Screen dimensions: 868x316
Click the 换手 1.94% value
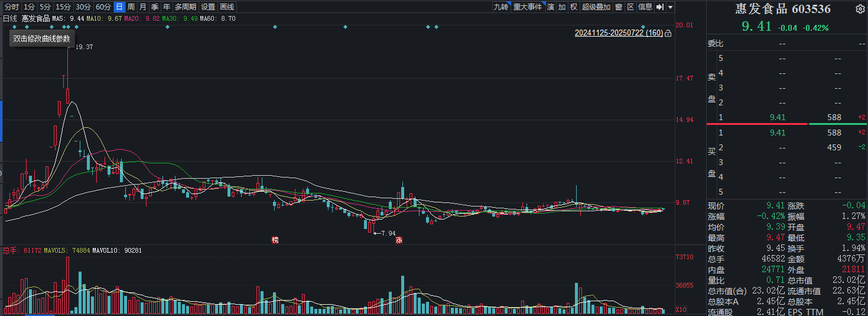click(x=853, y=248)
